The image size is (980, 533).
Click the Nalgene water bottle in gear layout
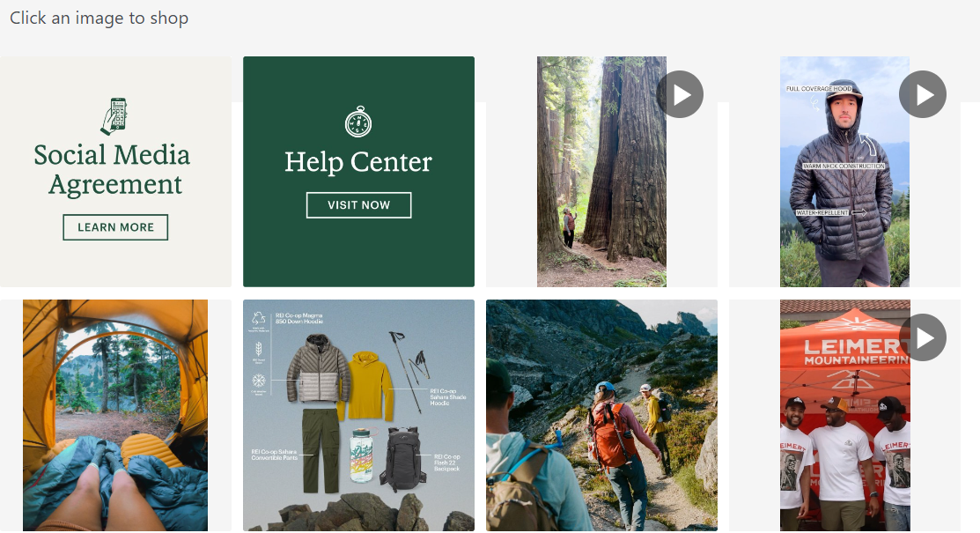pos(362,455)
